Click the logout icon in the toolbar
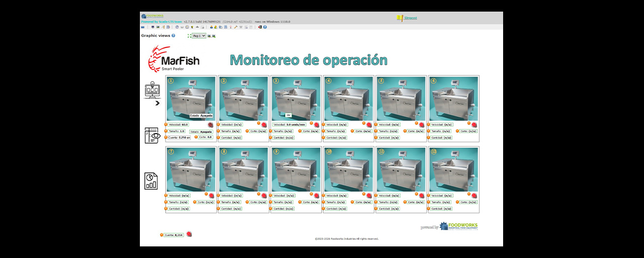 pos(260,27)
